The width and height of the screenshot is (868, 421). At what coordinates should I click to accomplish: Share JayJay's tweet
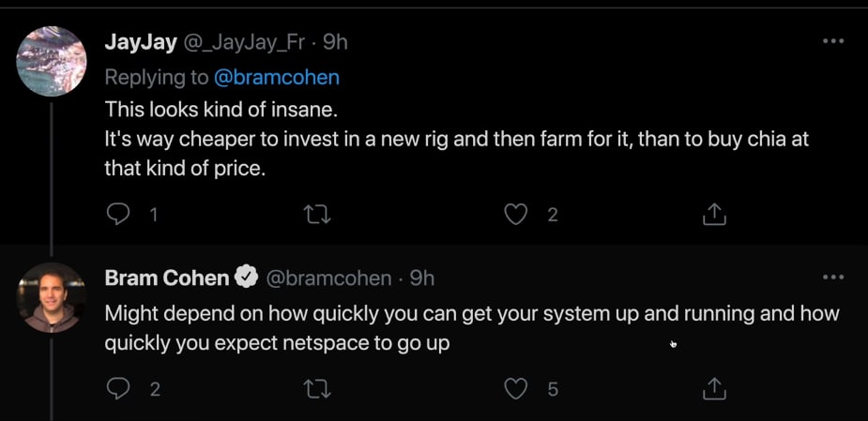tap(714, 214)
